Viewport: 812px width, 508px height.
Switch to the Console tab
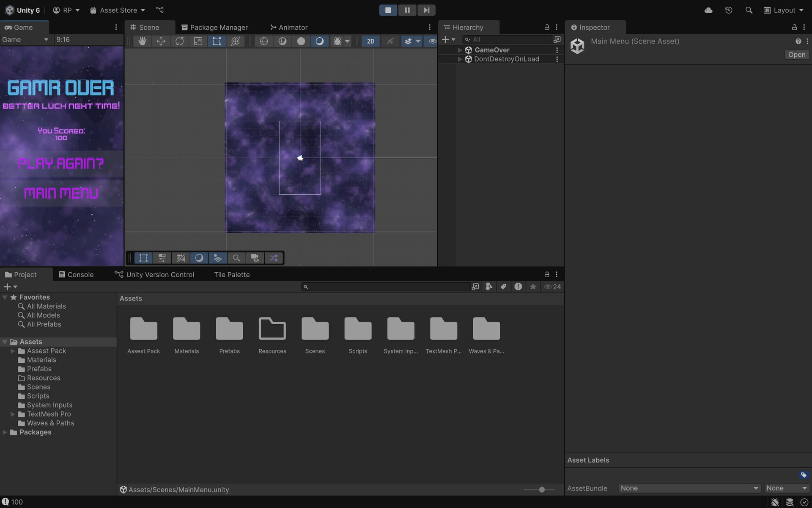click(x=76, y=274)
